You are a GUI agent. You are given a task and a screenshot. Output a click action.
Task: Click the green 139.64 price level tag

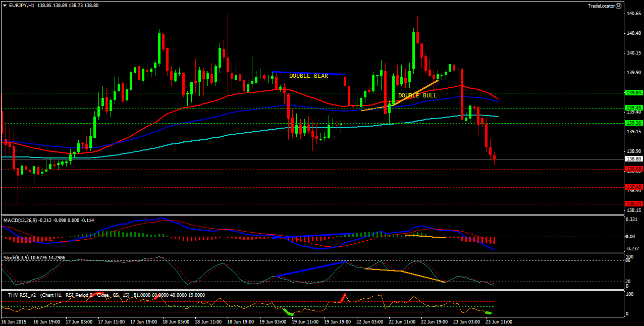click(x=633, y=93)
